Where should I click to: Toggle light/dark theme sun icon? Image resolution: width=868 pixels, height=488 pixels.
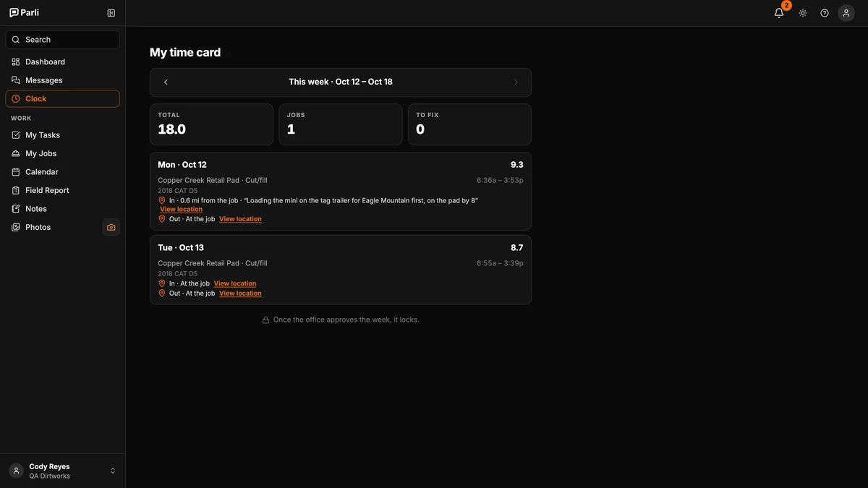tap(803, 13)
